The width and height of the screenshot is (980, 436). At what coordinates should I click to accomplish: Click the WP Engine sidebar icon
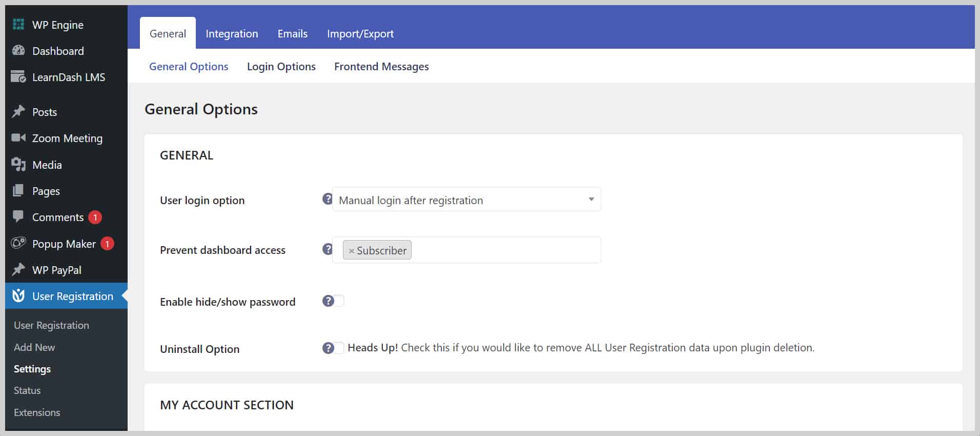[x=18, y=24]
